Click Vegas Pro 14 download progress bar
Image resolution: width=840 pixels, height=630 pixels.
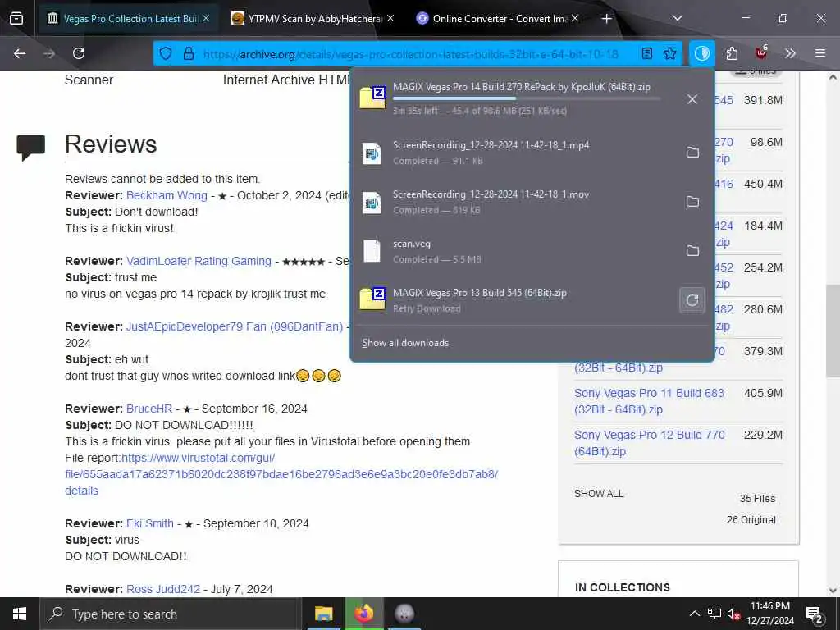[x=527, y=98]
